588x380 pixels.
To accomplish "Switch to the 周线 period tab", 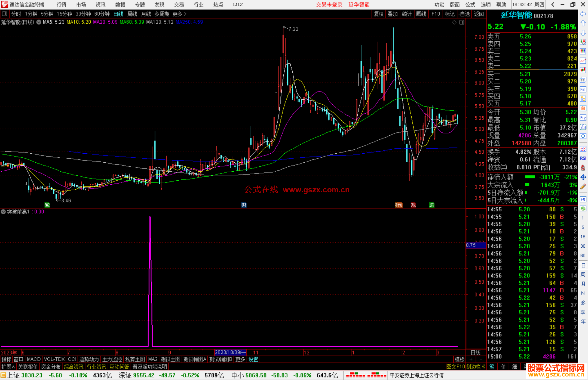I will (132, 14).
